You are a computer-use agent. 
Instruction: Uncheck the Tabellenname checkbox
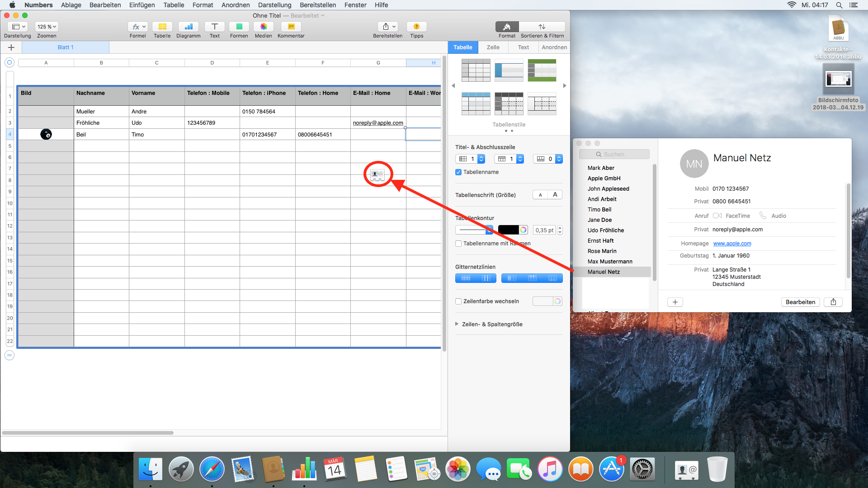tap(458, 172)
